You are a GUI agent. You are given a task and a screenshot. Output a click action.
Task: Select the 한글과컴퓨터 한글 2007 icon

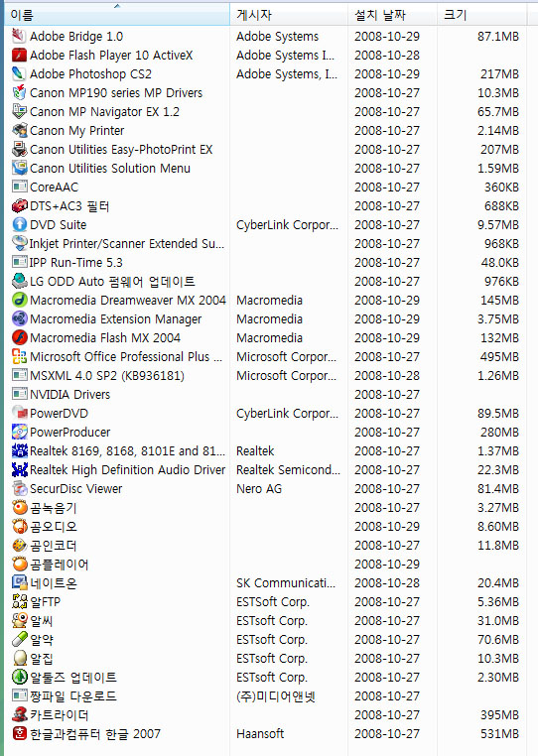coord(19,734)
